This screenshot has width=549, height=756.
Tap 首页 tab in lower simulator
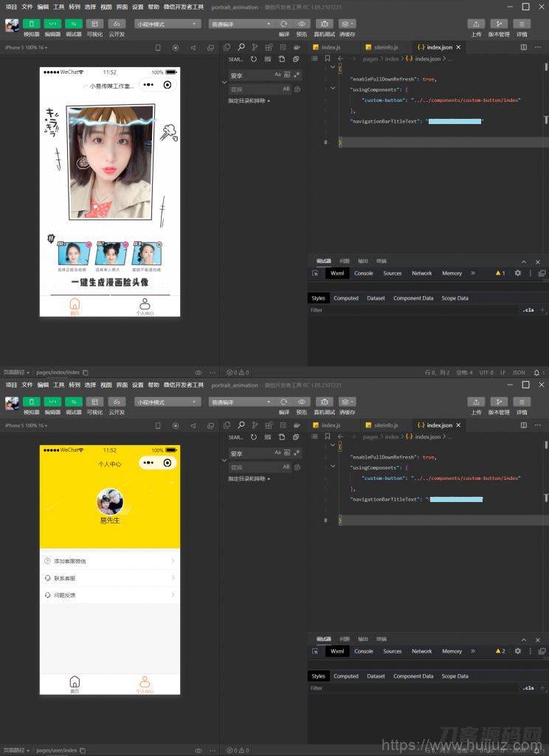(75, 684)
